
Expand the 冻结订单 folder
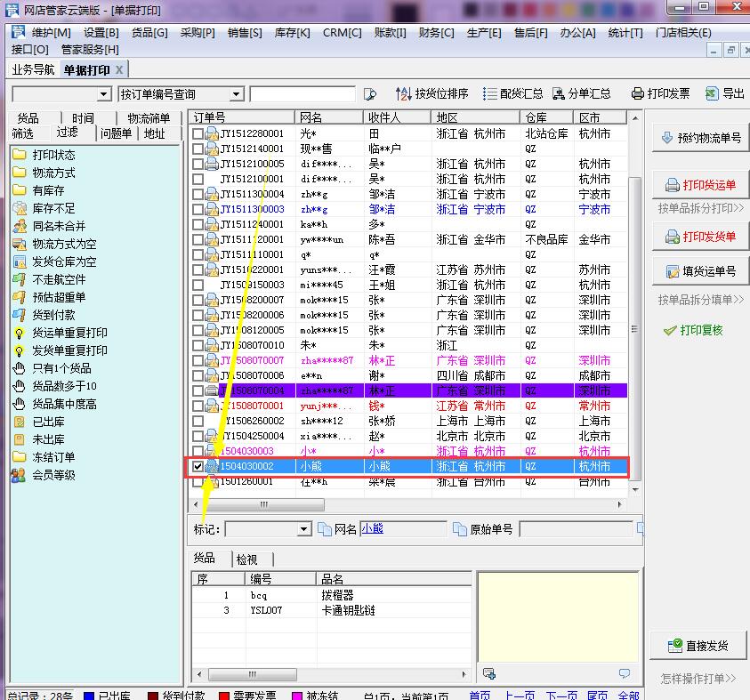pos(44,457)
